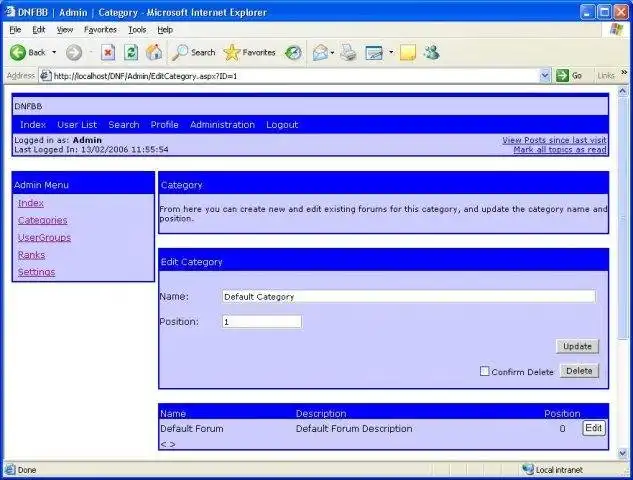Click the vertical scrollbar thumb
This screenshot has height=480, width=633.
(x=623, y=217)
